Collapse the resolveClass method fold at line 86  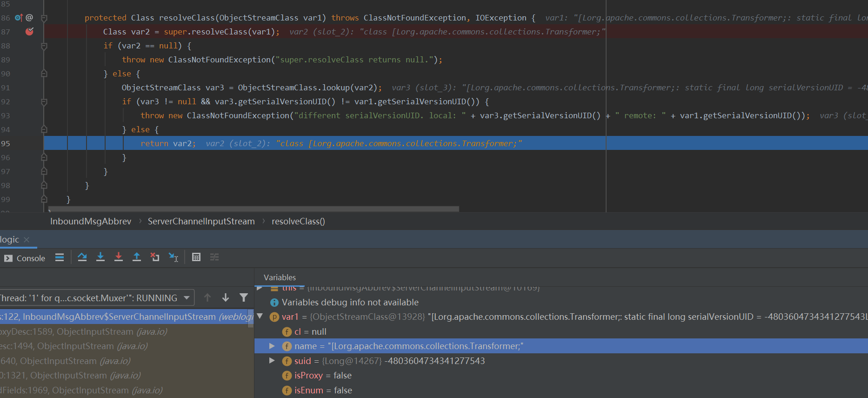[x=44, y=18]
